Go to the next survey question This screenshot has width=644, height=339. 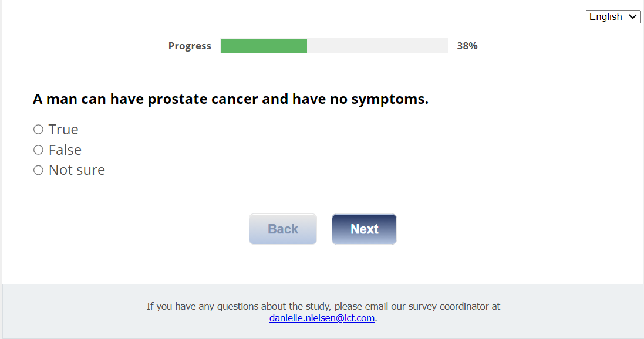click(364, 229)
